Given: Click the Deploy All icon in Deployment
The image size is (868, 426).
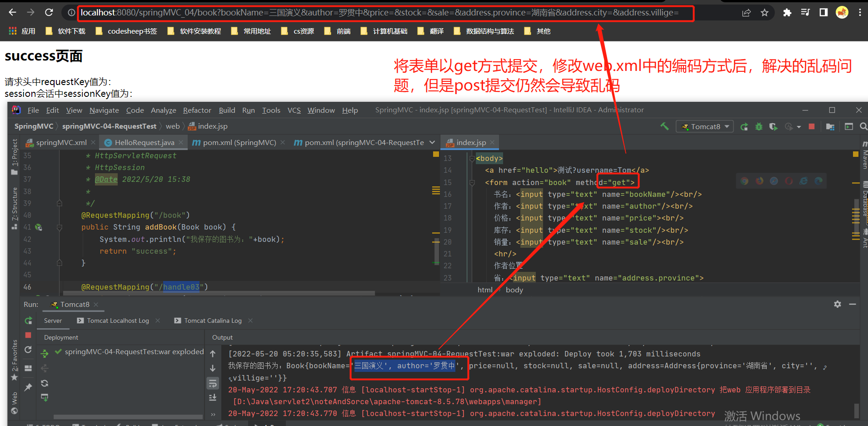Looking at the screenshot, I should (45, 353).
